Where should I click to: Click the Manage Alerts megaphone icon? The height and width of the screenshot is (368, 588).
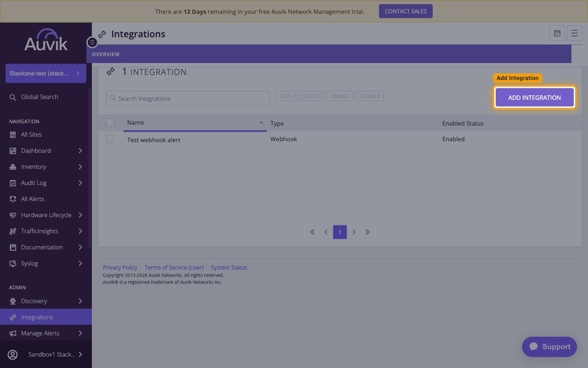point(13,333)
